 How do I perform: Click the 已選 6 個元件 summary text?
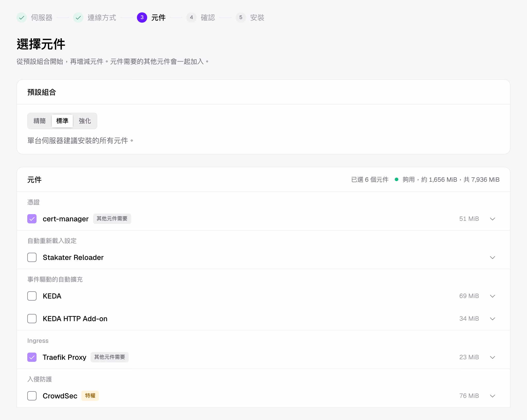coord(370,180)
